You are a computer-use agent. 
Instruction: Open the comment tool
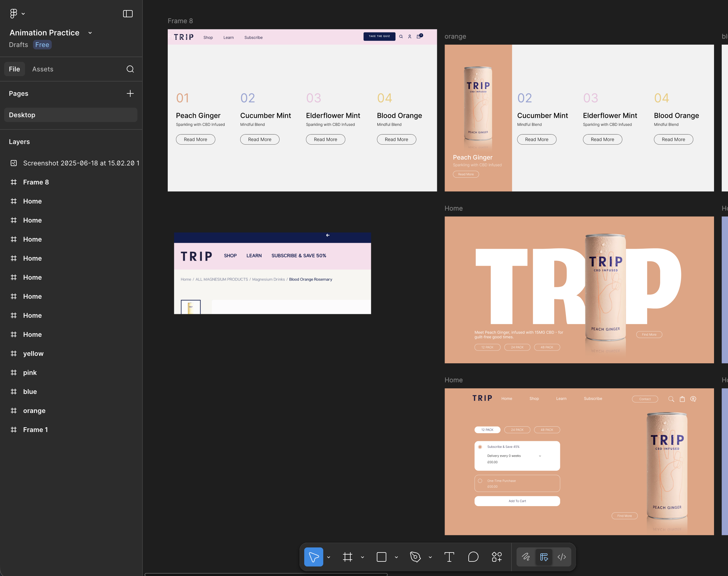(473, 557)
